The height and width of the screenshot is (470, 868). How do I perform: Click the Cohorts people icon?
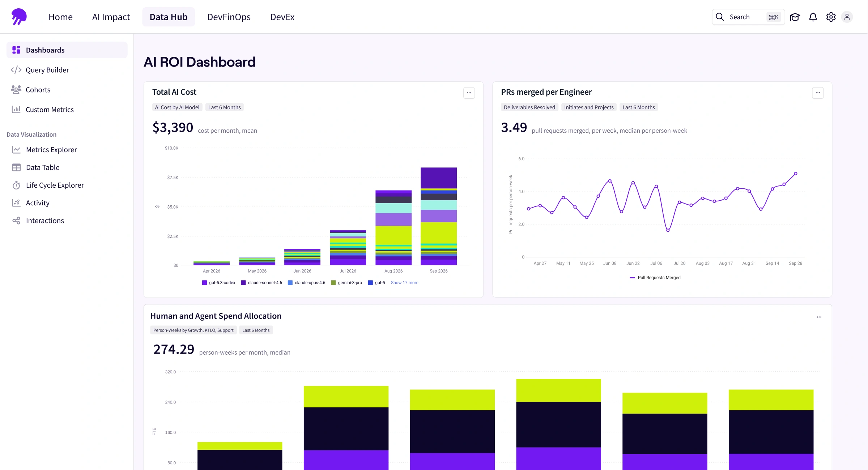(x=16, y=90)
